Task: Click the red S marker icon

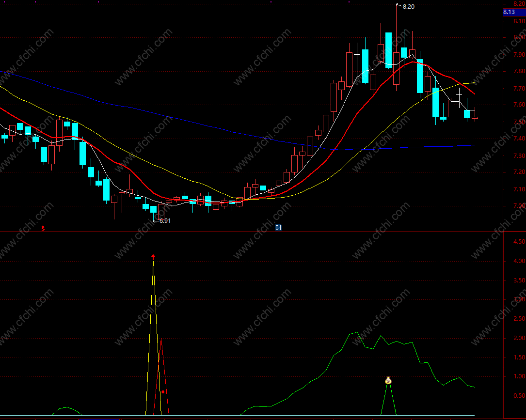Action: click(43, 228)
